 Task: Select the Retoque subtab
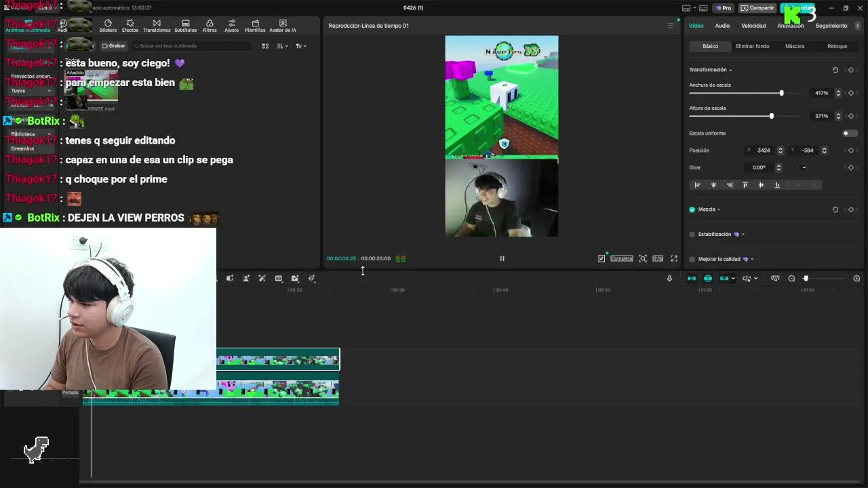837,46
